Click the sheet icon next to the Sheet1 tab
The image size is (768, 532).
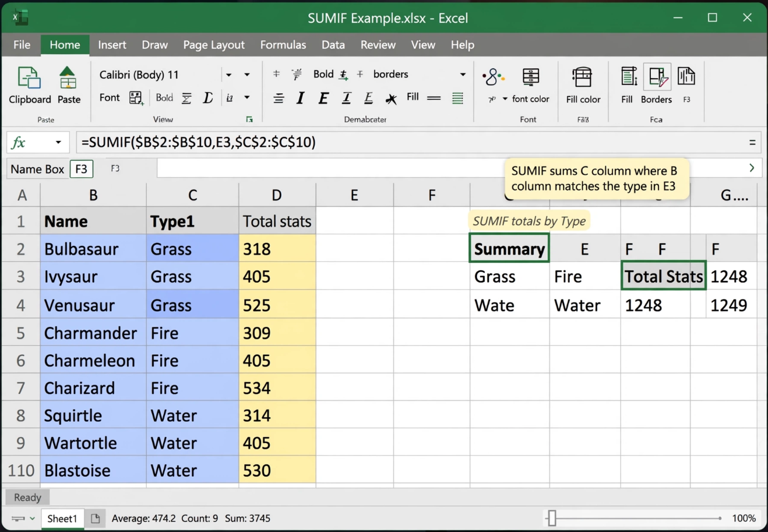pyautogui.click(x=96, y=518)
